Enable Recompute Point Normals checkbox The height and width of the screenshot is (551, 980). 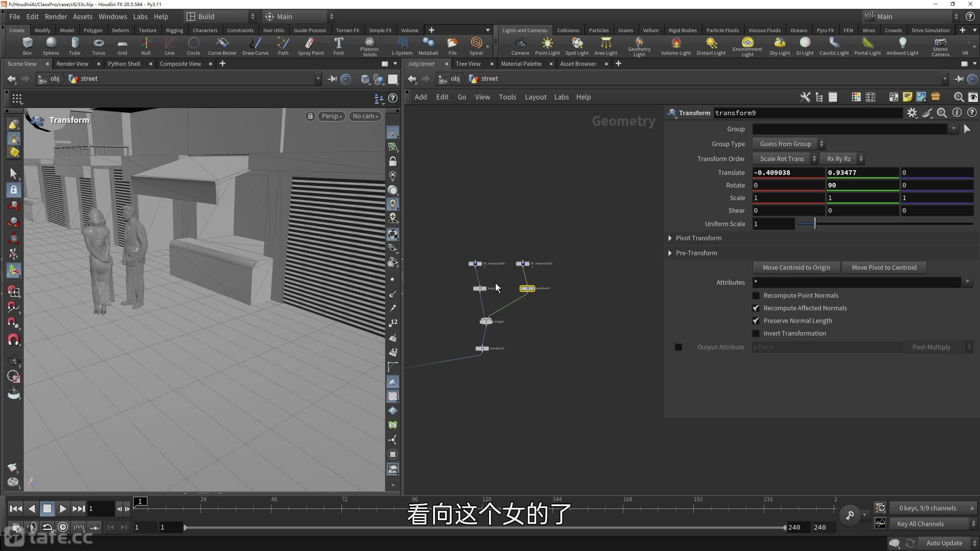pyautogui.click(x=756, y=295)
